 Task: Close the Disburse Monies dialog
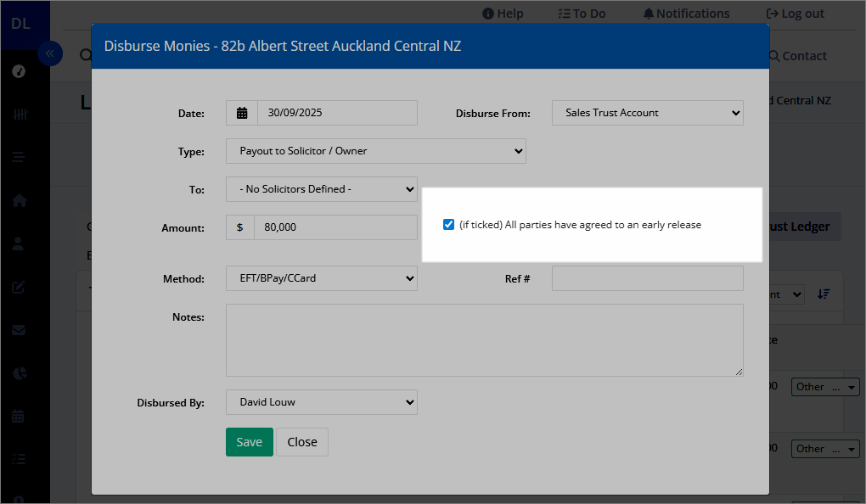pyautogui.click(x=302, y=442)
